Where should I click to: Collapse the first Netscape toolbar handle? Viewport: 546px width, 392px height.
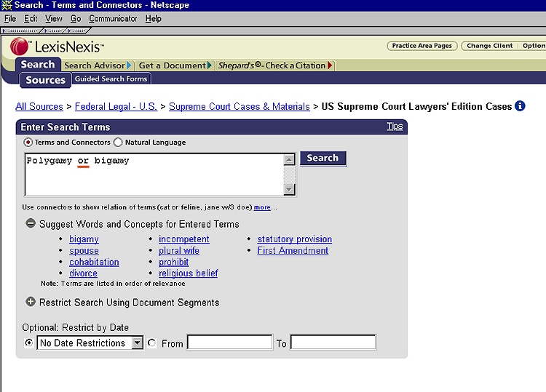tap(21, 31)
